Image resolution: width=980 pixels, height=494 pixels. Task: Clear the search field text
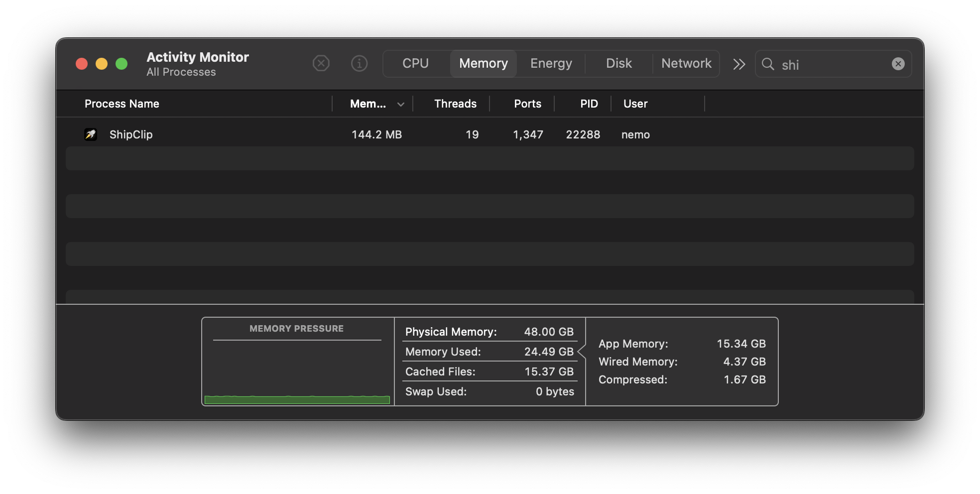point(898,64)
